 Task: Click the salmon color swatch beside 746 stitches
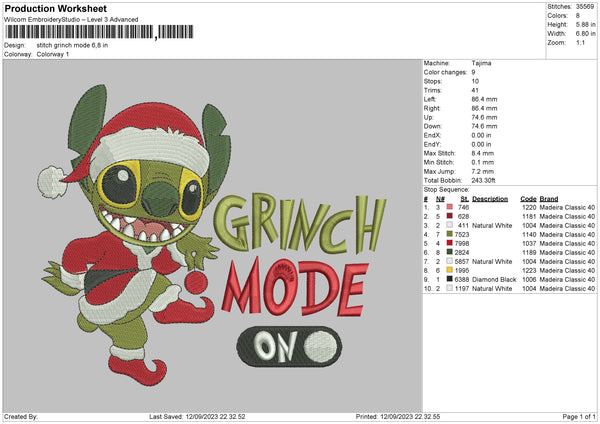(450, 207)
